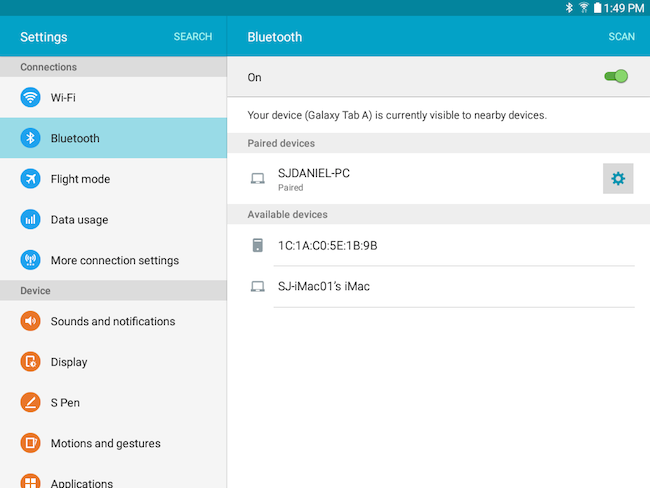Tap the Bluetooth status bar icon
Screen dimensions: 650x488
569,7
